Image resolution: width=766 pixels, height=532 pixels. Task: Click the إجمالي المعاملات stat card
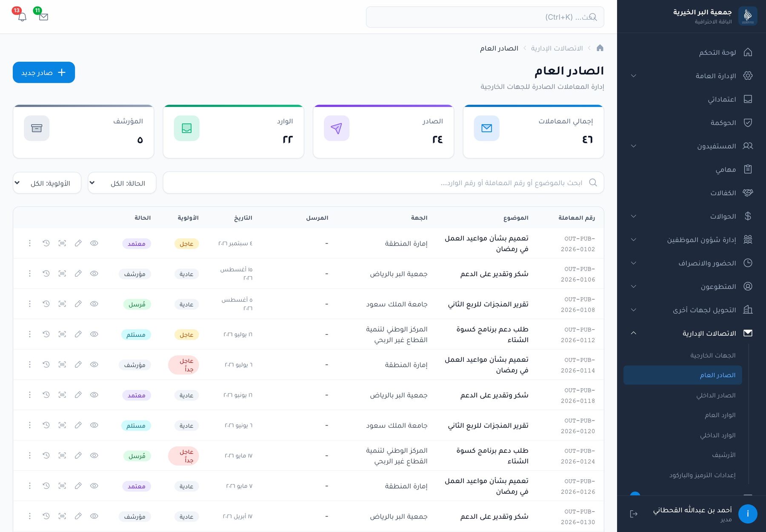click(533, 132)
